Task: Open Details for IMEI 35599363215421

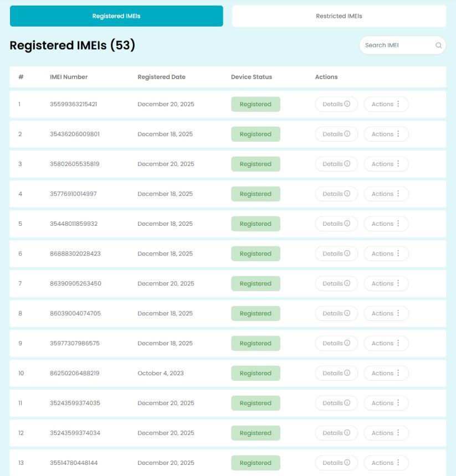Action: click(x=336, y=104)
